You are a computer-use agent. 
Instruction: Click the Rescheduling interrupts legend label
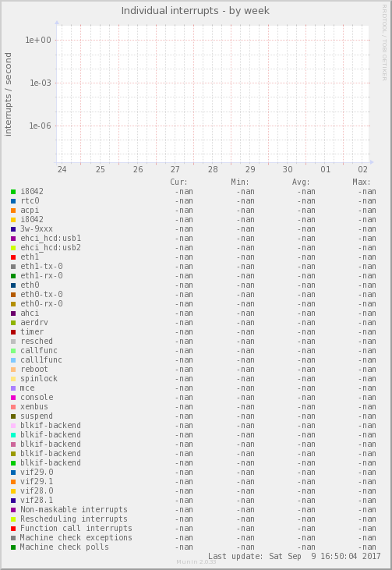74,519
